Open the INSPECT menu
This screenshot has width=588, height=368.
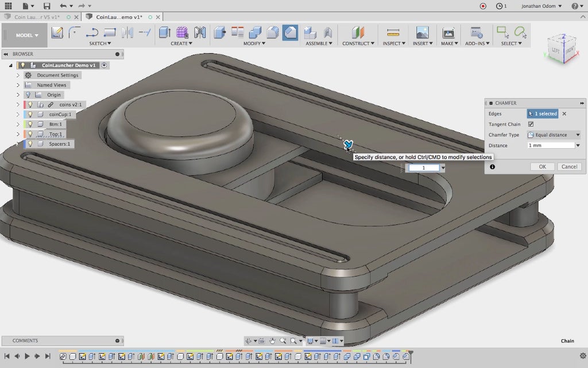(x=394, y=44)
